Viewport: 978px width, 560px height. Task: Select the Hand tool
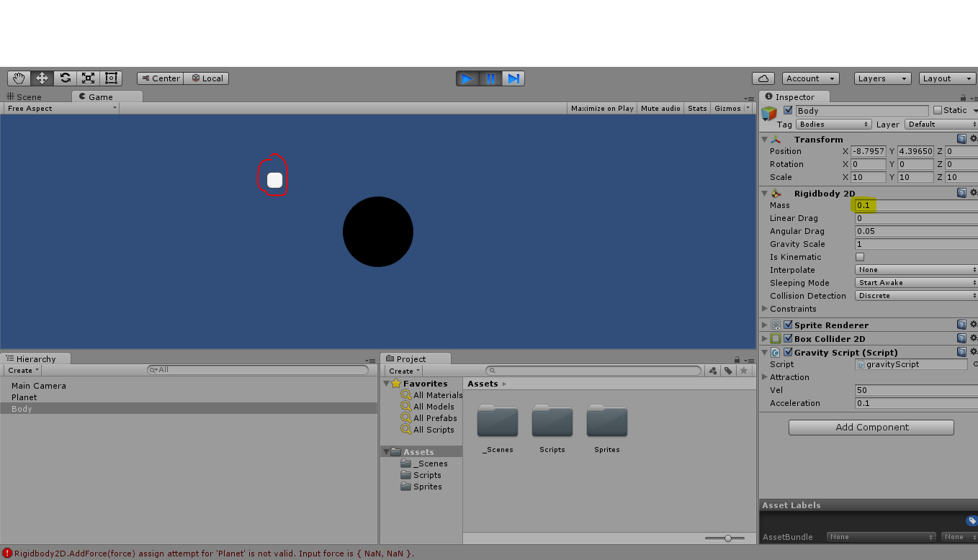19,78
